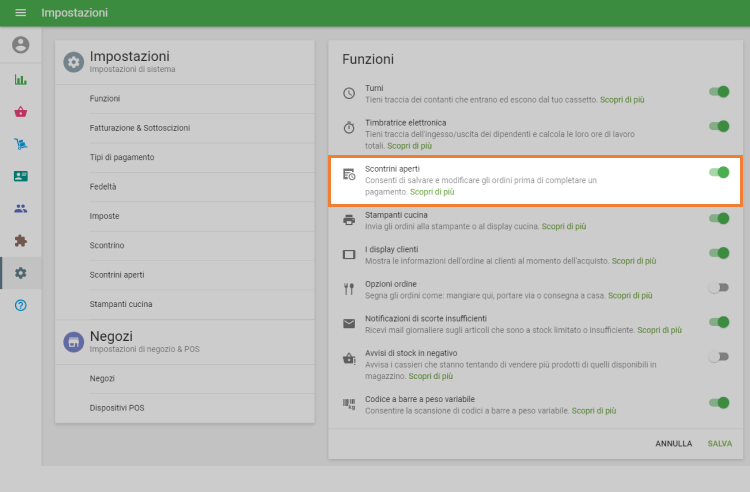
Task: Go to Dispositivi POS settings
Action: (x=117, y=407)
